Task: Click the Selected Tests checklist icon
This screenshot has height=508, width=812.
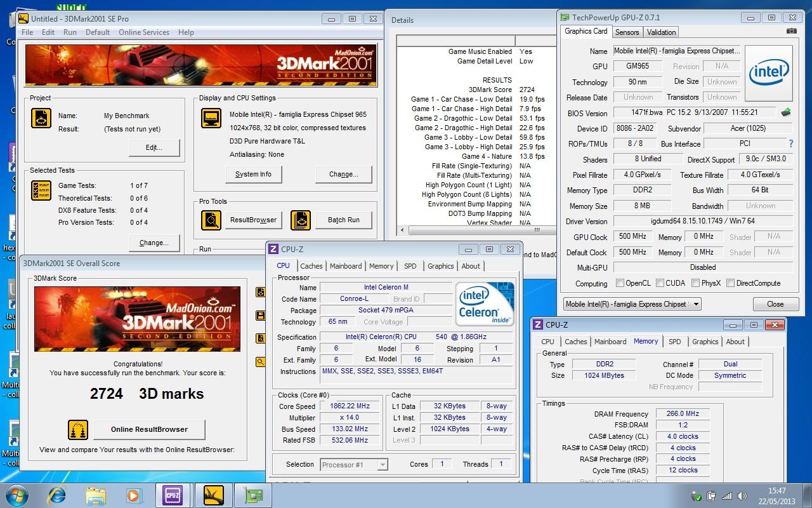Action: click(41, 190)
